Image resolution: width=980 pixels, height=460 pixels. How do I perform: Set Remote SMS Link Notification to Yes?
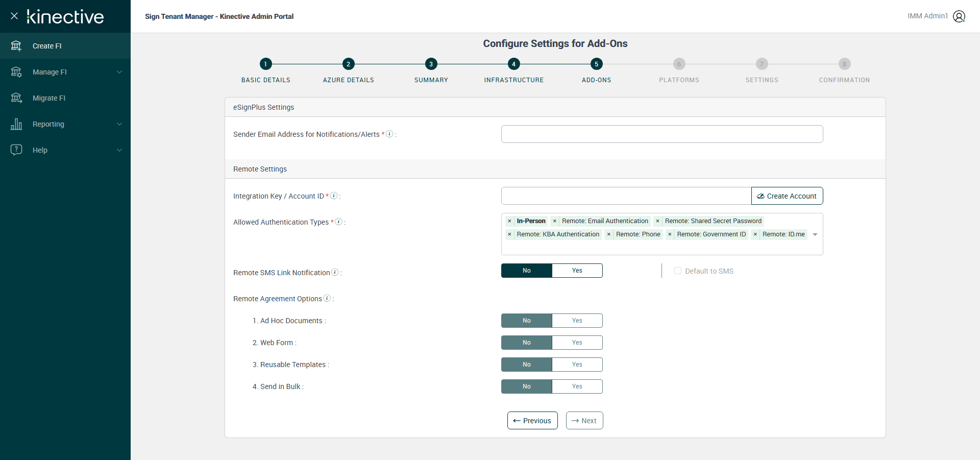(577, 271)
